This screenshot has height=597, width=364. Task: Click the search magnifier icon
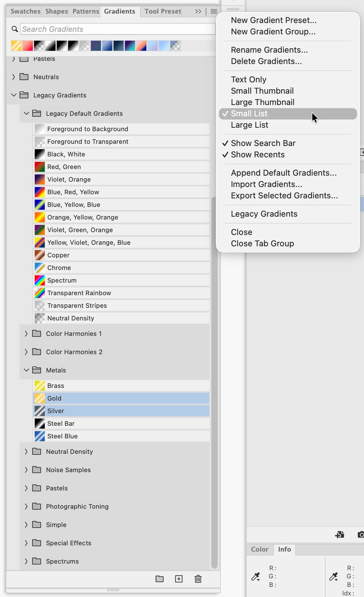[15, 29]
